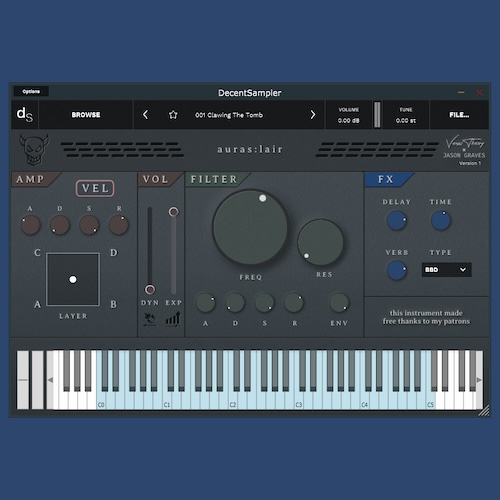Click the amp Attack knob
The height and width of the screenshot is (500, 500).
pos(30,225)
